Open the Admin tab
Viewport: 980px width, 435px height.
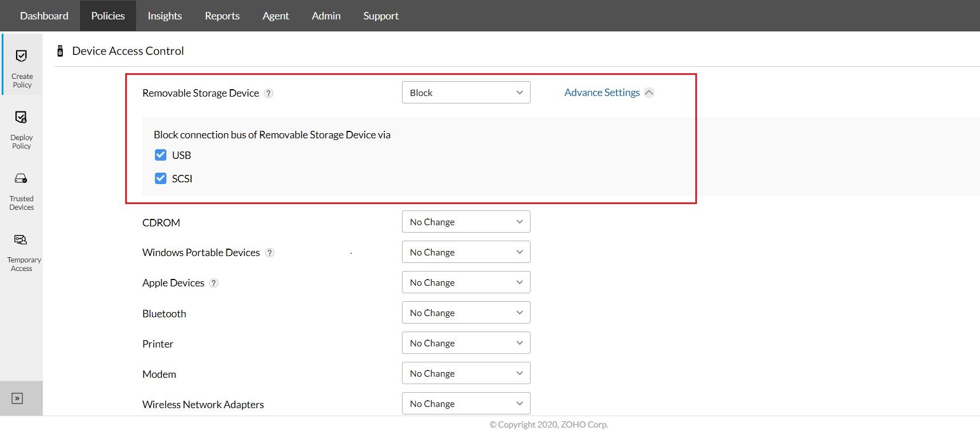pyautogui.click(x=326, y=16)
